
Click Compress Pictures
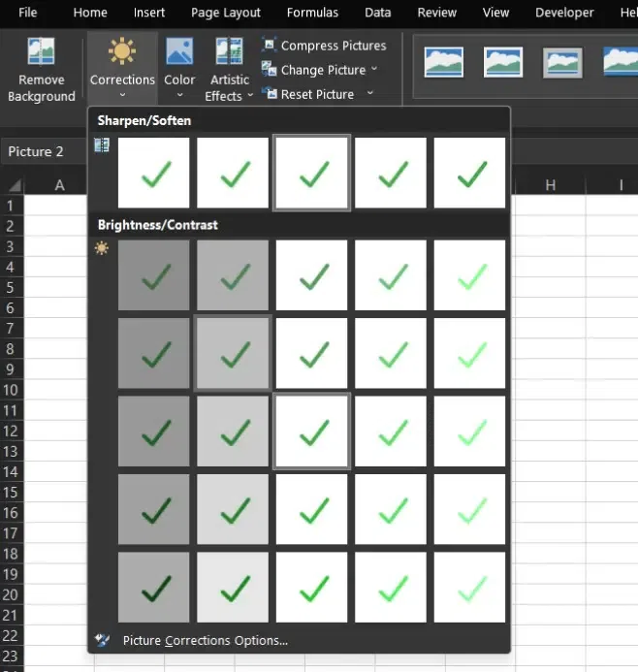point(324,46)
